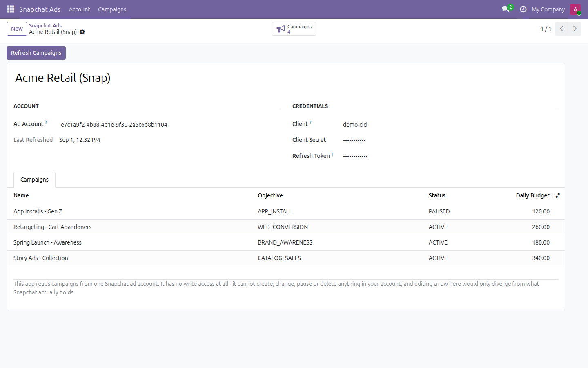Click the record title Acme Retail (Snap)
Screen dimensions: 588x368
[x=63, y=78]
